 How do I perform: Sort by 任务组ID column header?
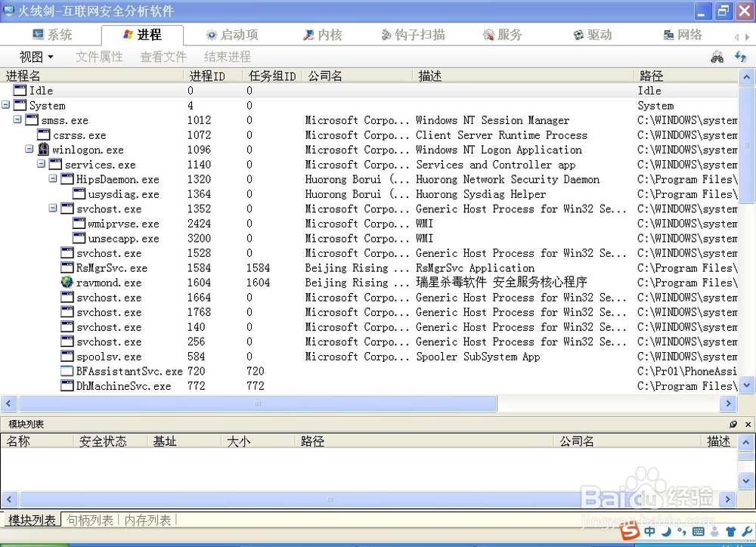pyautogui.click(x=272, y=76)
